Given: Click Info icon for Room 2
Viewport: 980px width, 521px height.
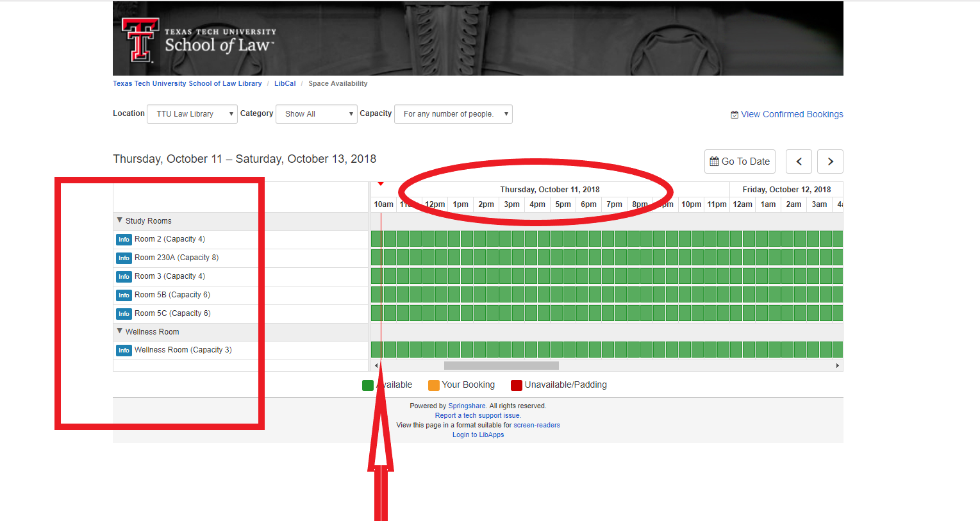Looking at the screenshot, I should pyautogui.click(x=124, y=240).
